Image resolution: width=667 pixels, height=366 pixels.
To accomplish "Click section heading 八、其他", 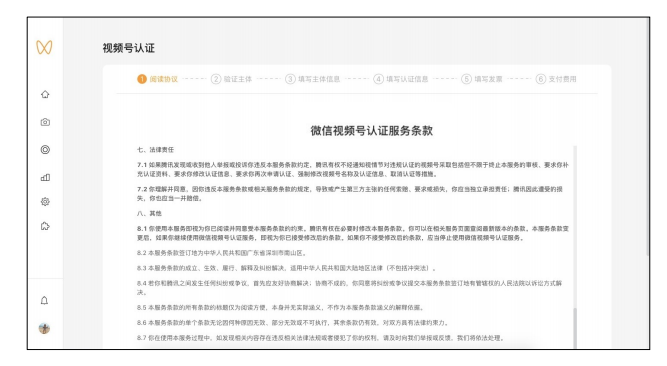I will pyautogui.click(x=149, y=213).
